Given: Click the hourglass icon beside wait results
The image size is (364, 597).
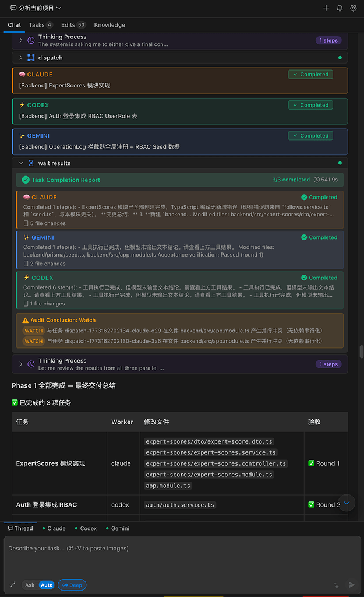Looking at the screenshot, I should pos(31,163).
